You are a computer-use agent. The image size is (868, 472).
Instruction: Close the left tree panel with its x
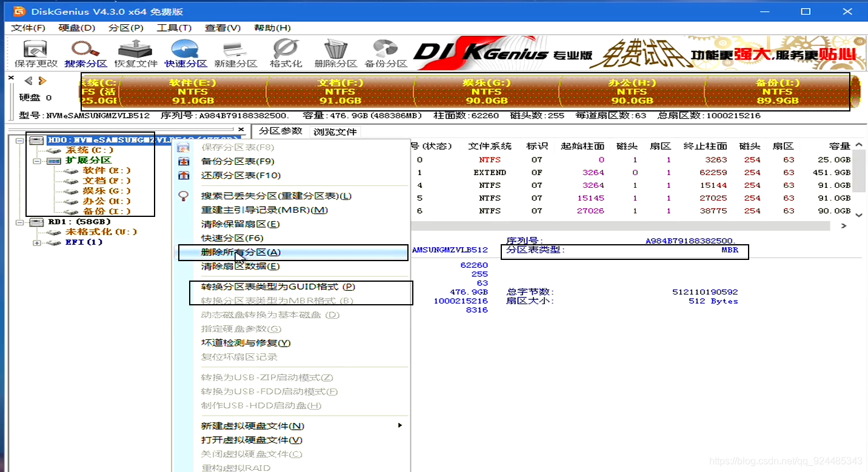tap(241, 130)
